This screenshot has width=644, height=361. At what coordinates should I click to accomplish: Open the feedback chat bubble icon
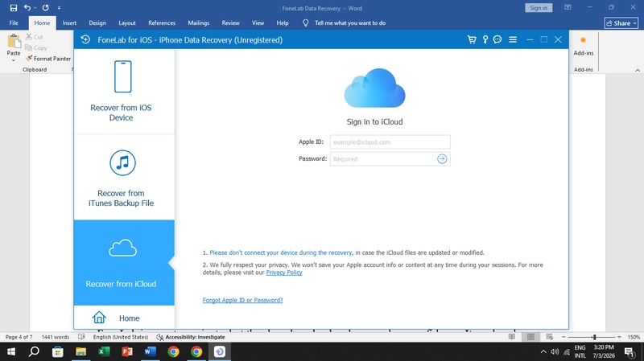point(497,39)
